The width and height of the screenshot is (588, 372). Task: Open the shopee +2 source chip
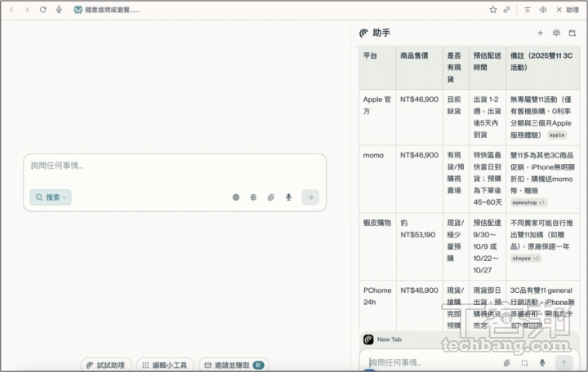525,259
